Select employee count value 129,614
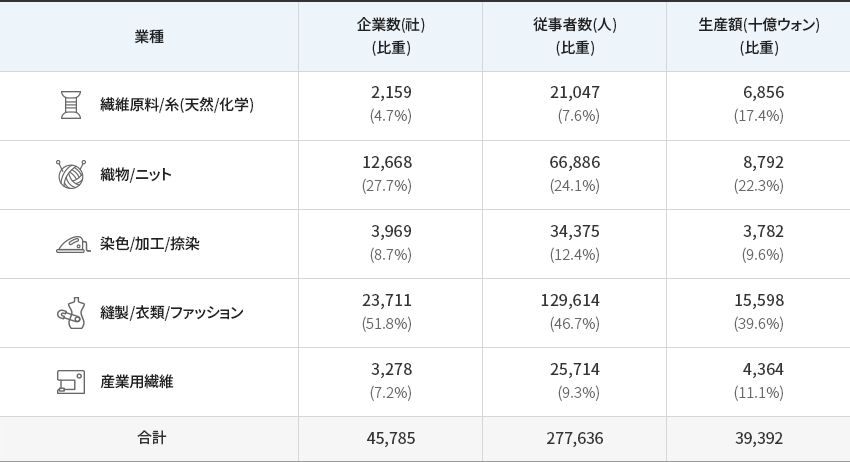The height and width of the screenshot is (462, 850). (x=570, y=300)
